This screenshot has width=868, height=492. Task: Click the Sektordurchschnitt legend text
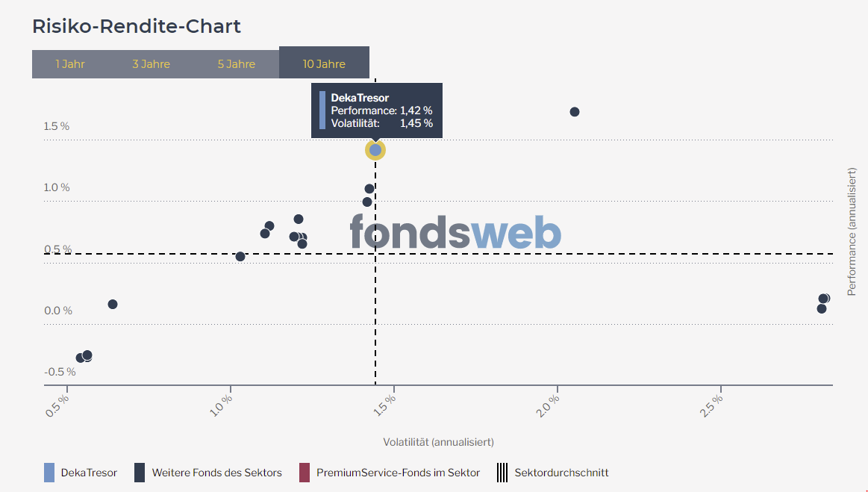(561, 473)
